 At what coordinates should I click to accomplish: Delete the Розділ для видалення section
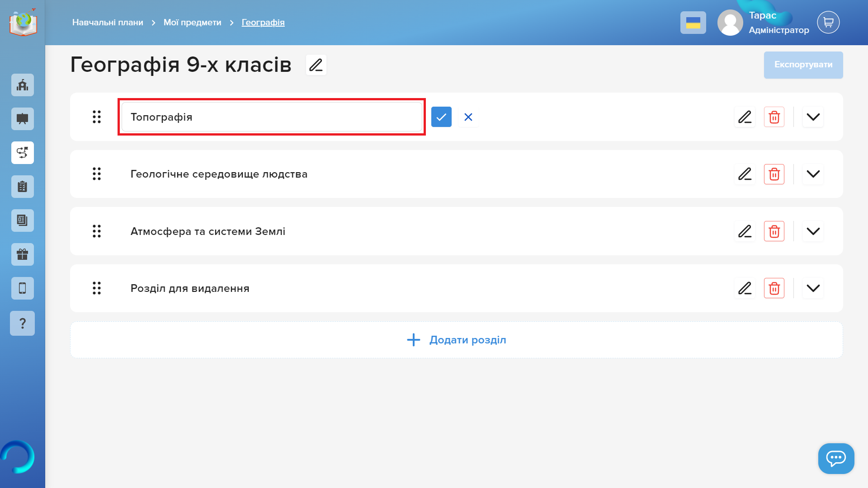774,288
